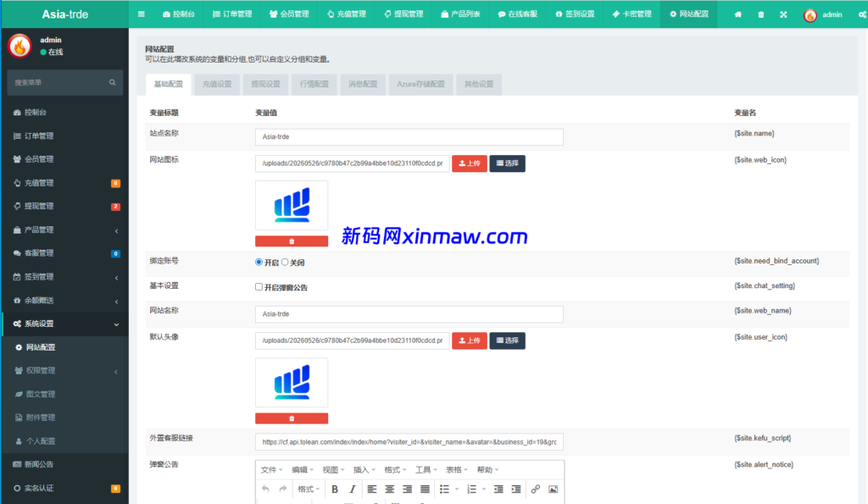This screenshot has width=868, height=504.
Task: Switch to 消息配置 tab
Action: tap(363, 84)
